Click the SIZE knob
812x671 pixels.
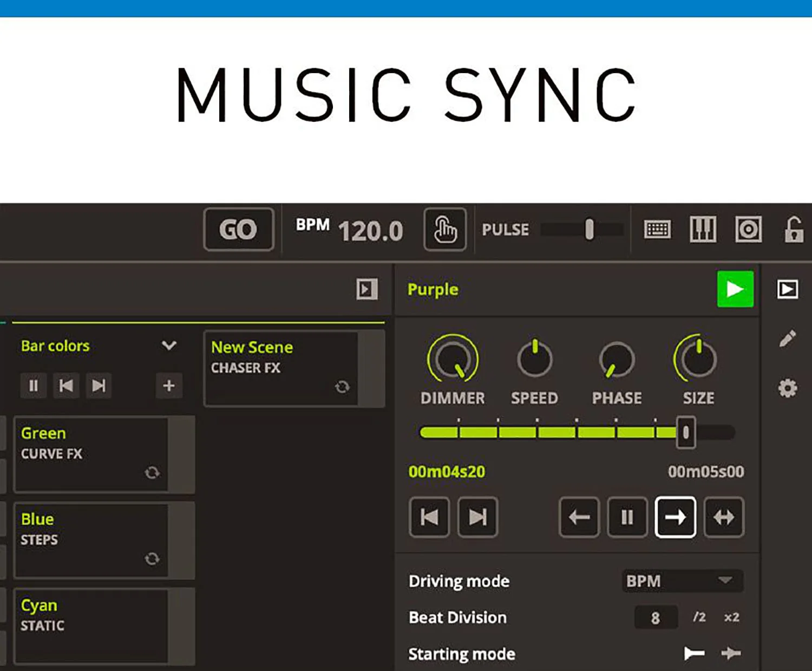697,359
